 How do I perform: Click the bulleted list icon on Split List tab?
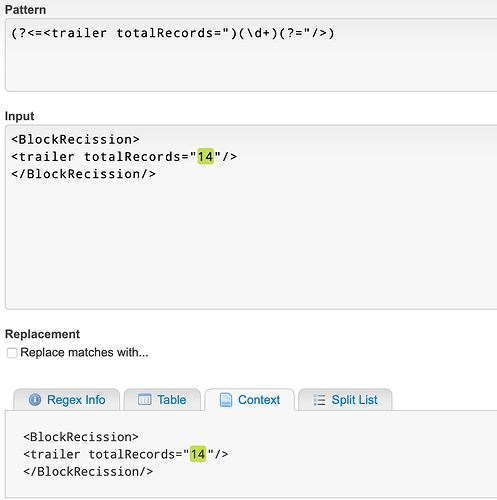319,400
